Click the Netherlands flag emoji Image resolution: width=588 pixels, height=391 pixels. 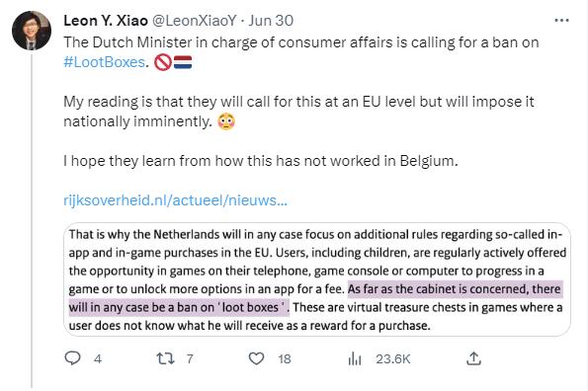point(183,62)
